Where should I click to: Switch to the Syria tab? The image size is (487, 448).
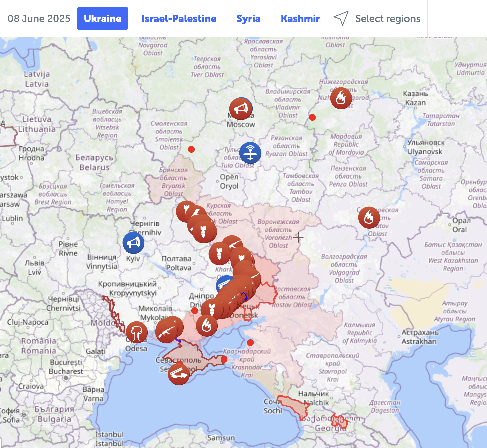click(x=249, y=18)
